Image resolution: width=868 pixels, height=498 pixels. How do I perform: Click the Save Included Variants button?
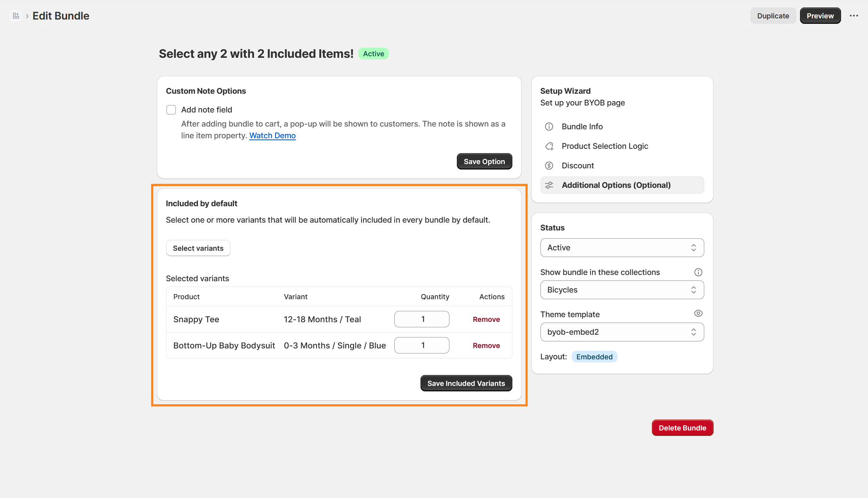coord(466,383)
